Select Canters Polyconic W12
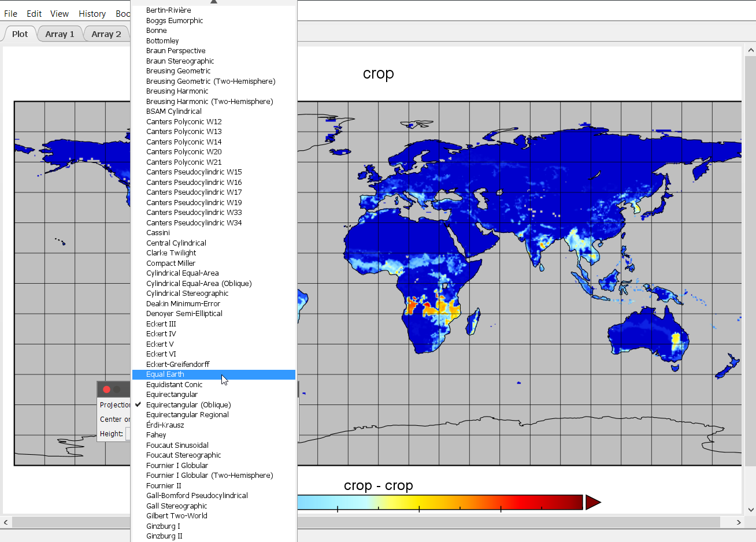Viewport: 756px width, 542px height. 214,122
